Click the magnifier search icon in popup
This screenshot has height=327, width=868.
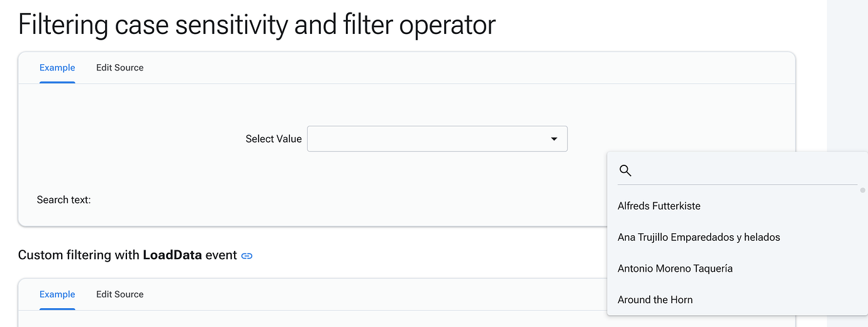point(625,170)
